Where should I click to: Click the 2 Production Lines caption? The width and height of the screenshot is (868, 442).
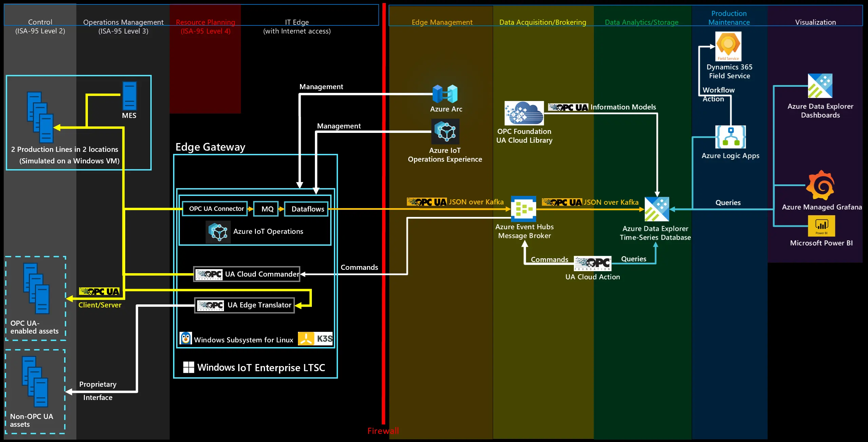click(65, 155)
